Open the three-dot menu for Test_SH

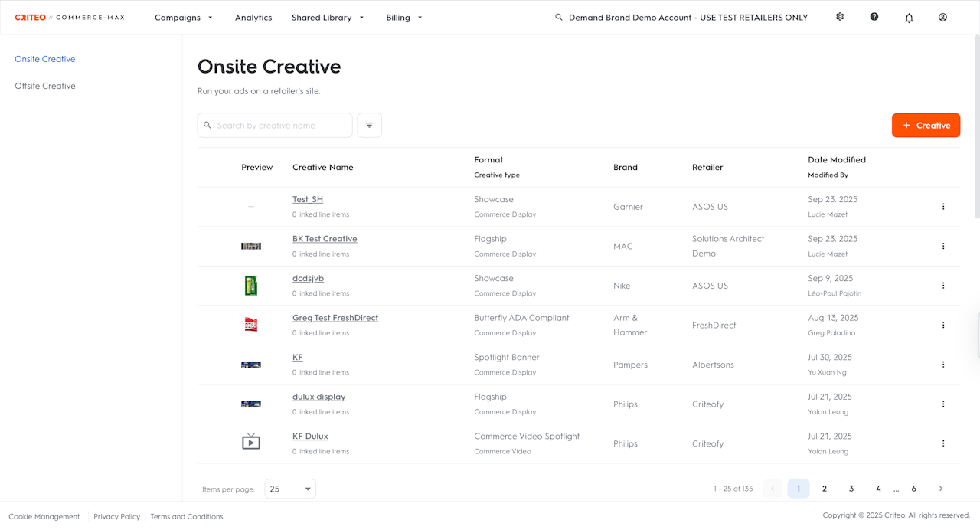(943, 207)
